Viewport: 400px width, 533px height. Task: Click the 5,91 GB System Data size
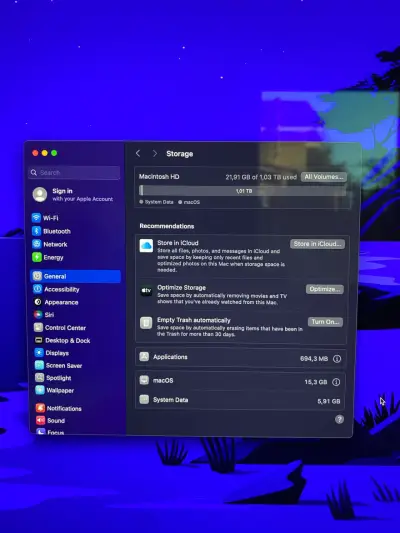[x=329, y=401]
